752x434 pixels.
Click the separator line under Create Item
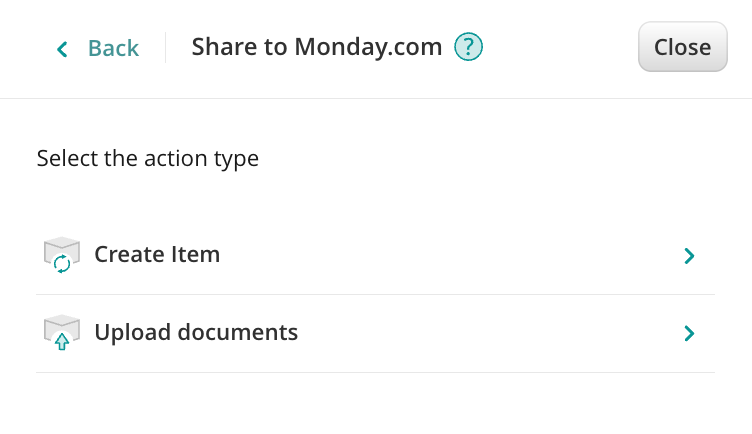(375, 294)
